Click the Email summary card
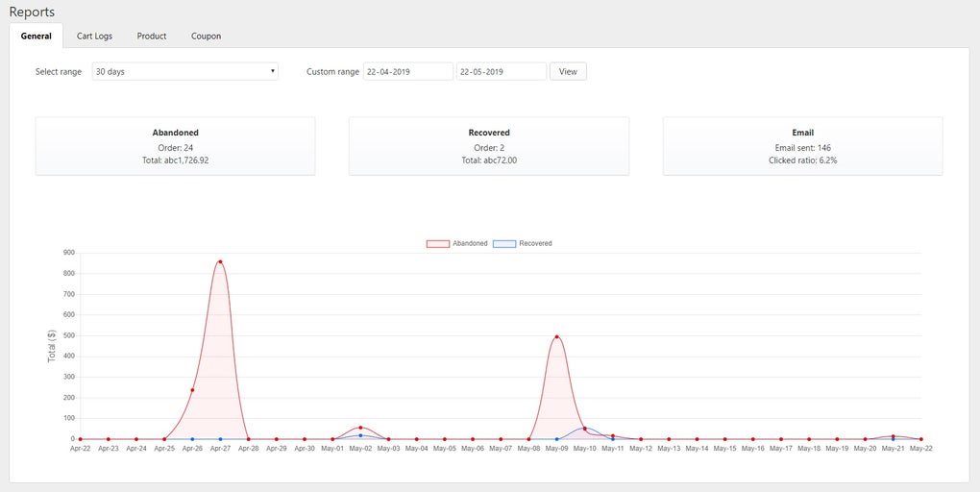 pos(802,146)
